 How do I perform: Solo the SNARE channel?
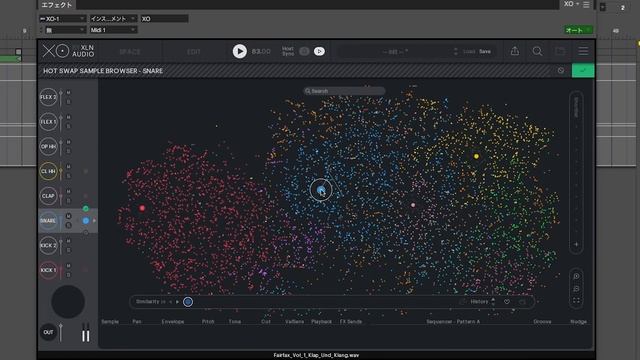69,225
